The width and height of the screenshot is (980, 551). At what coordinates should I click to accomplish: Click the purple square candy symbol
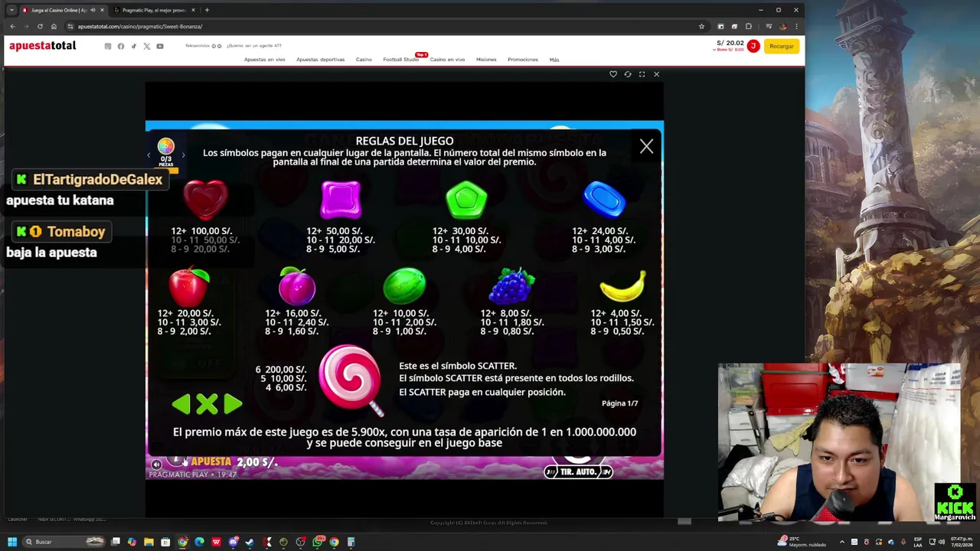coord(341,200)
